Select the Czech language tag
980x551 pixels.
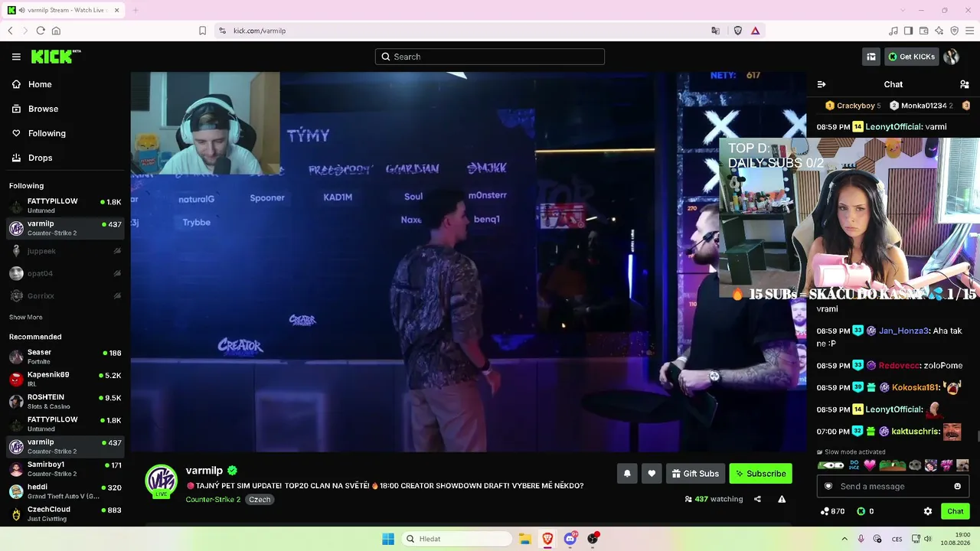point(260,500)
